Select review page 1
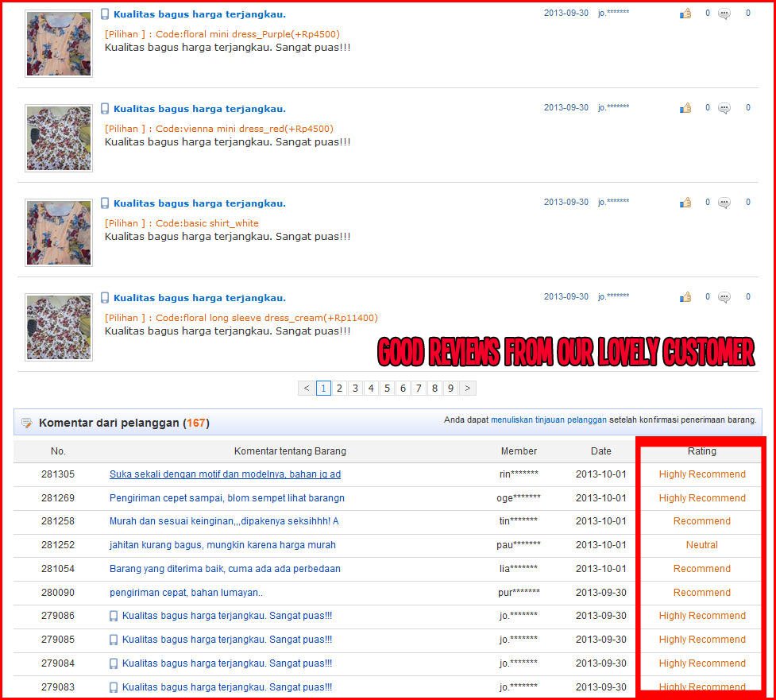Image resolution: width=776 pixels, height=700 pixels. pos(323,388)
